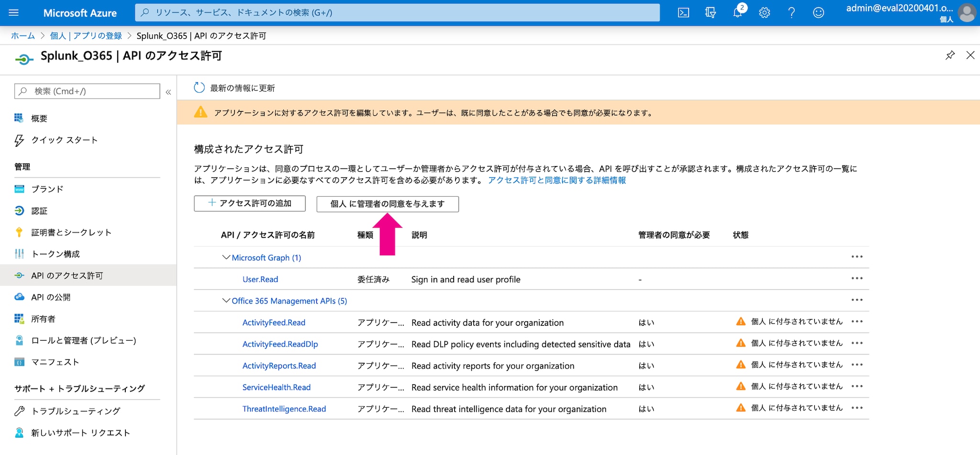
Task: Open the help question mark
Action: tap(791, 13)
